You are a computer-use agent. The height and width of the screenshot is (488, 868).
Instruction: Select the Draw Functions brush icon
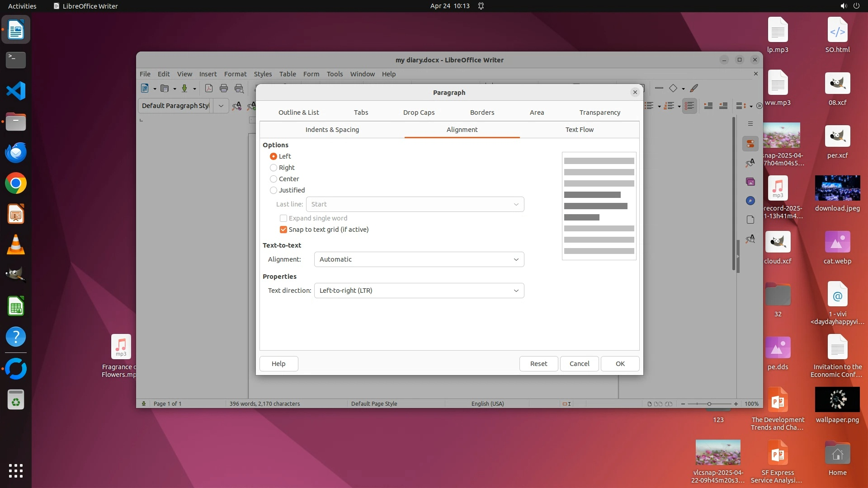click(x=694, y=89)
